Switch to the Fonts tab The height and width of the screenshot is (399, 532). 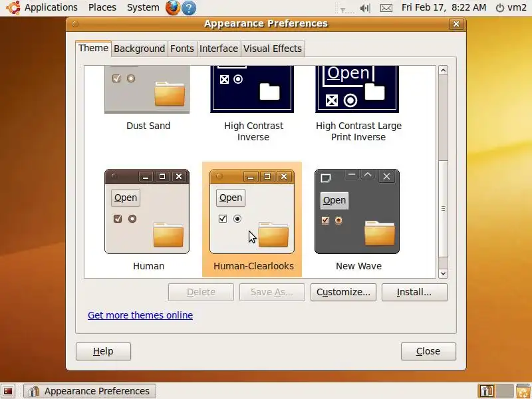pyautogui.click(x=182, y=49)
